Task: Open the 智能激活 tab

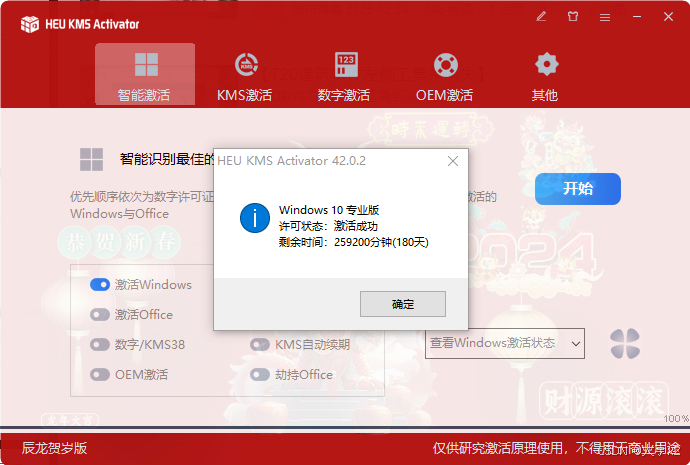Action: [145, 74]
